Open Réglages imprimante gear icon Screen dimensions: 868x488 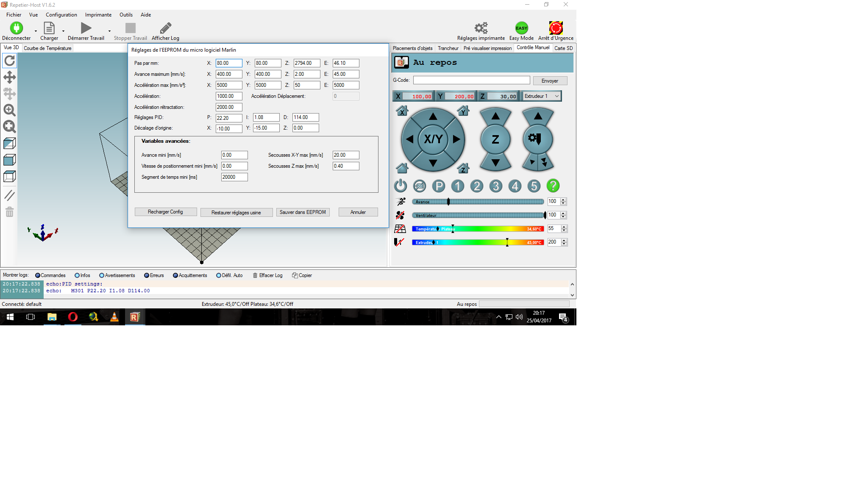coord(481,28)
